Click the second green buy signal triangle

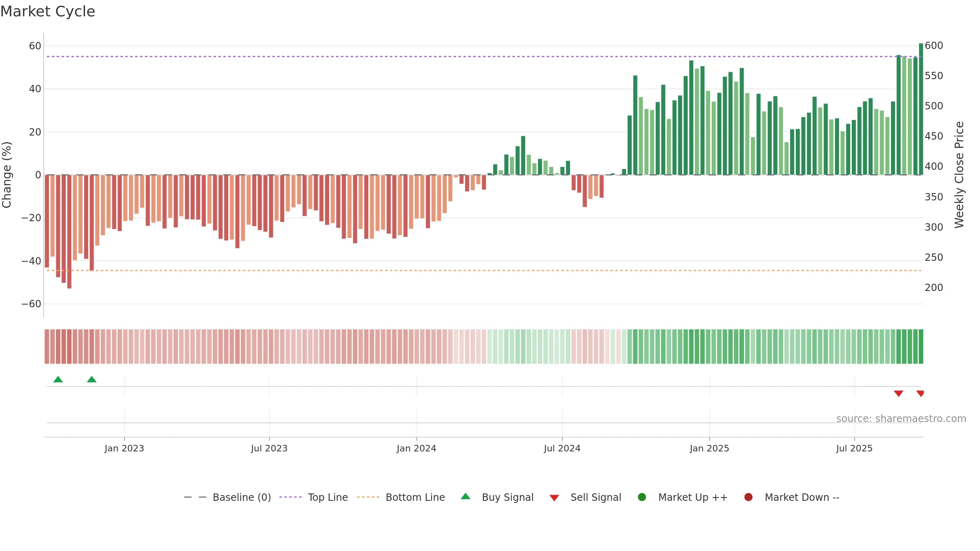click(x=91, y=379)
